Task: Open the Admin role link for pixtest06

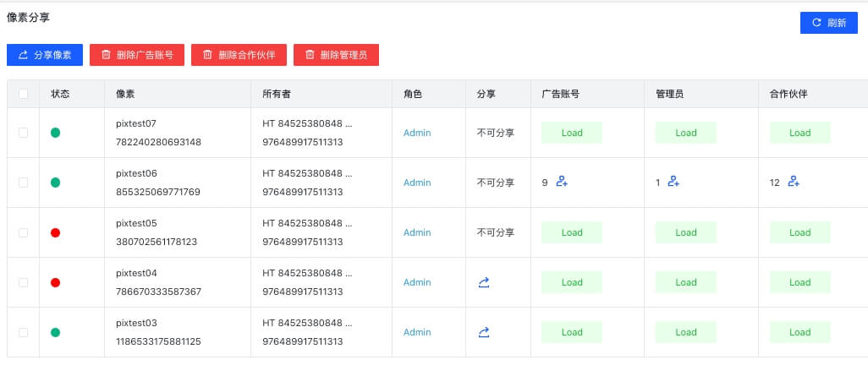Action: coord(417,183)
